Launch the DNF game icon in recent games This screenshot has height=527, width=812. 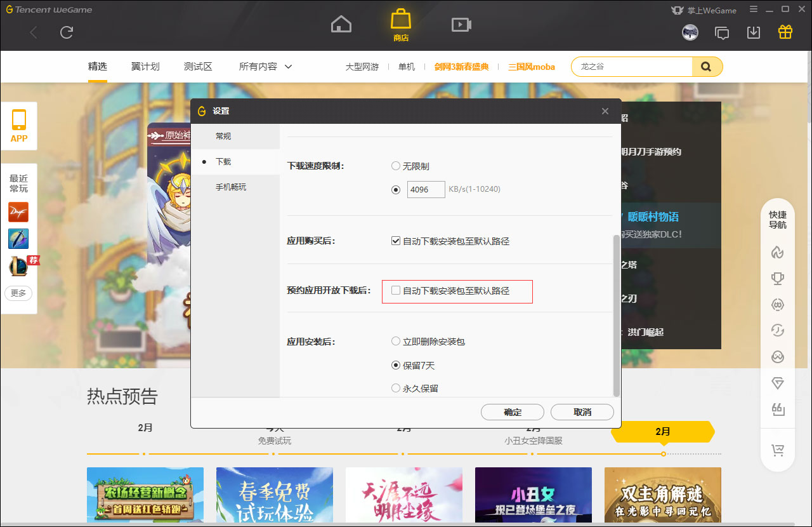click(x=18, y=212)
